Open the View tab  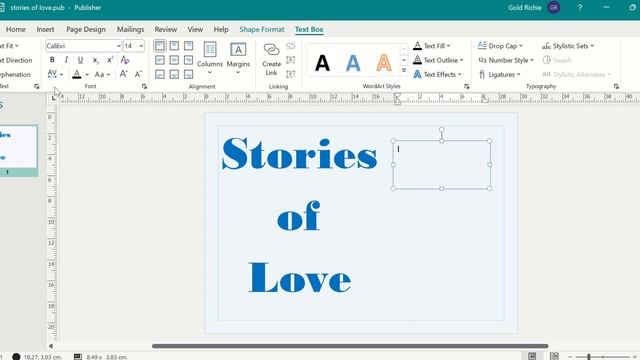(195, 29)
